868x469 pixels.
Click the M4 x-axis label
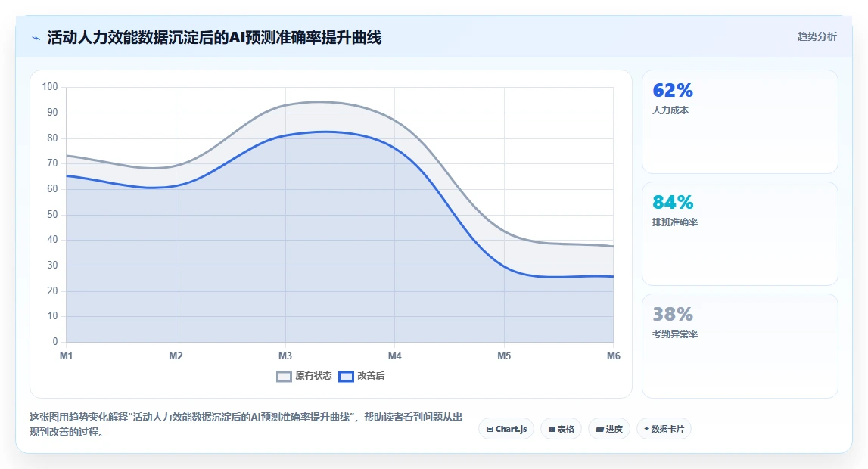(x=395, y=356)
